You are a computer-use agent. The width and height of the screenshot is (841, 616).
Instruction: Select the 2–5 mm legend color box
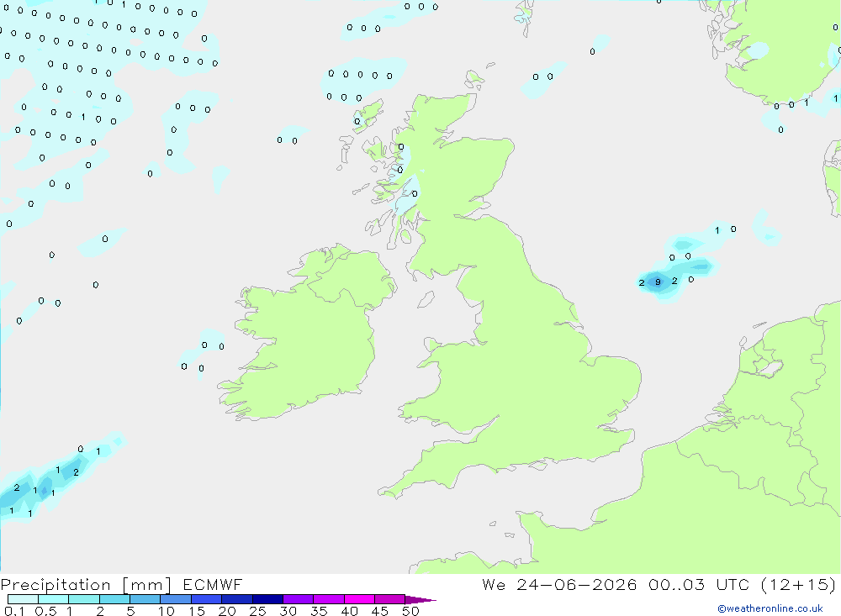[x=114, y=599]
